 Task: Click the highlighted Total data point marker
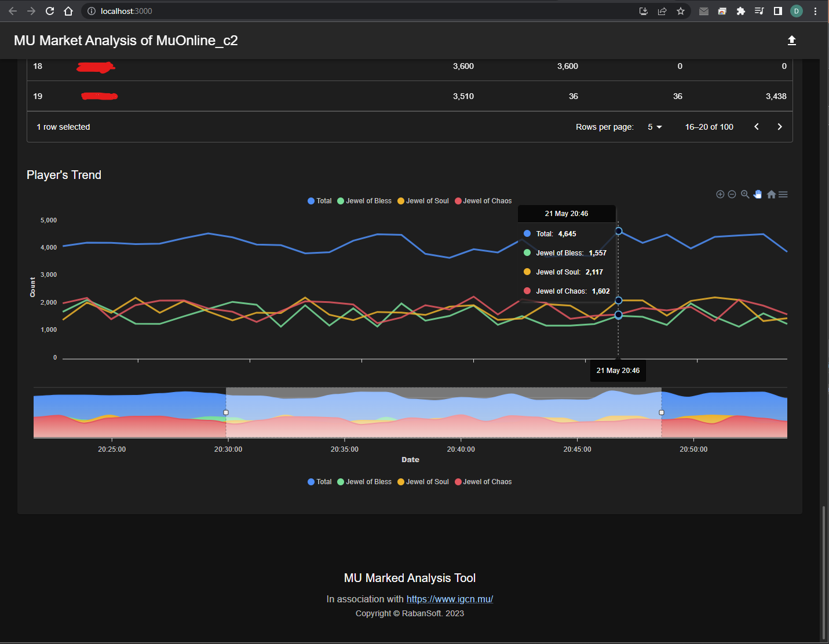point(619,231)
